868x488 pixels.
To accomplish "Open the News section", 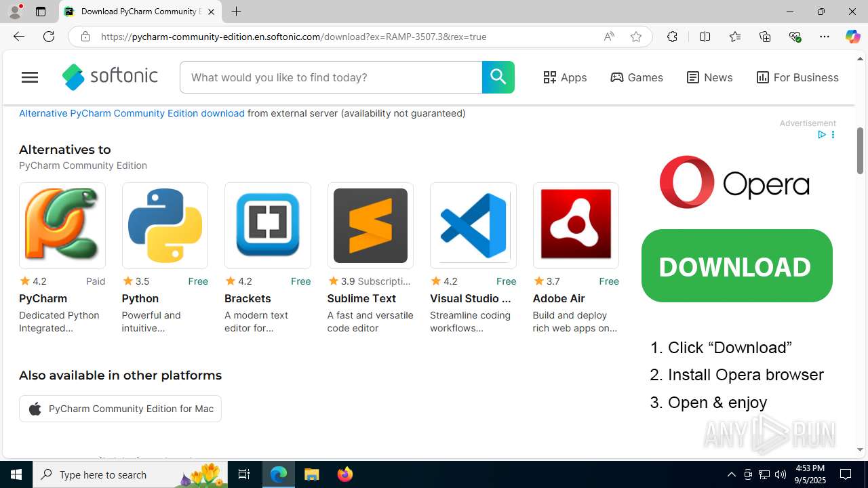I will click(709, 77).
